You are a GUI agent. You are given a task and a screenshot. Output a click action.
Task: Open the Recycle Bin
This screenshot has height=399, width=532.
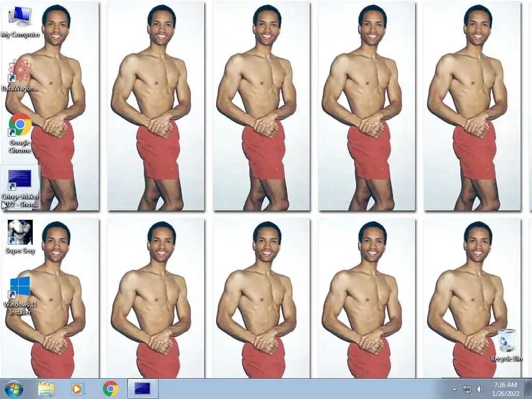(506, 345)
